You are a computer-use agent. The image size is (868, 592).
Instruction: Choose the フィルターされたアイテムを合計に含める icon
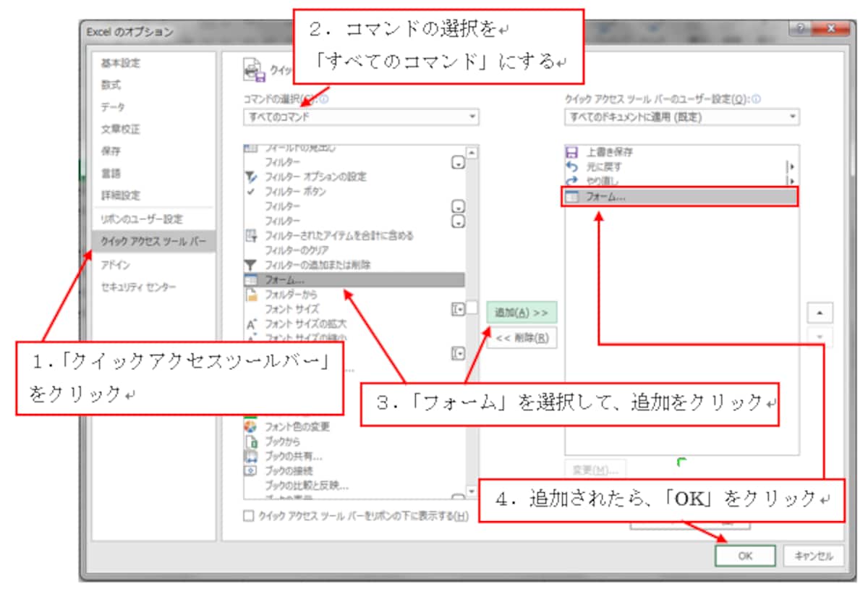(x=251, y=236)
